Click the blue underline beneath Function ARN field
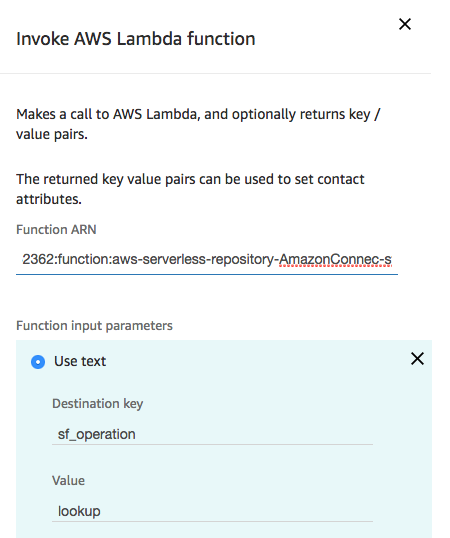The width and height of the screenshot is (450, 538). [207, 274]
